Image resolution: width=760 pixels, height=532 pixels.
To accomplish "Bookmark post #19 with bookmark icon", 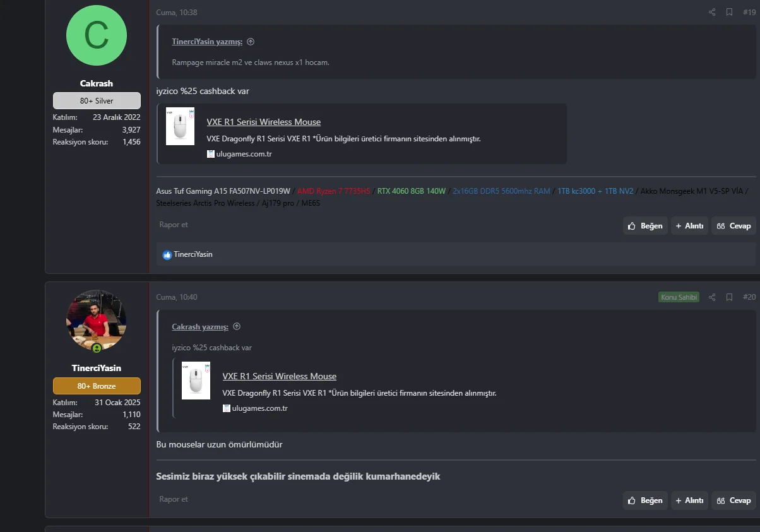I will click(x=729, y=12).
